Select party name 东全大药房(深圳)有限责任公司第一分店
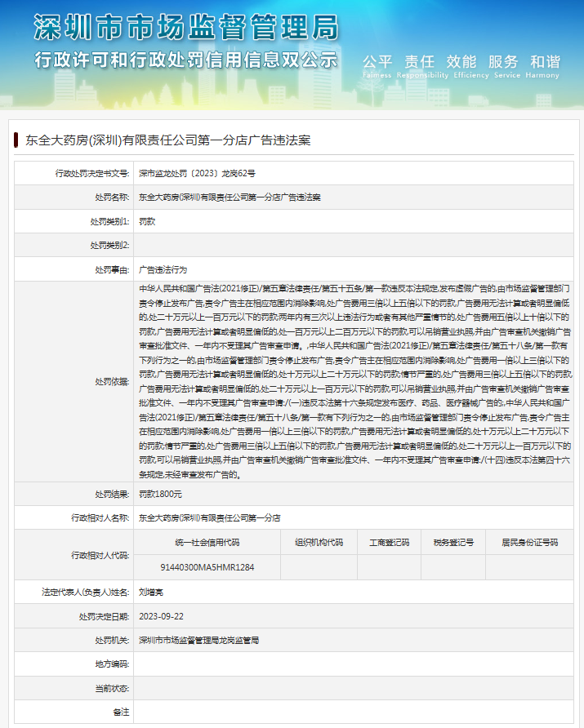The width and height of the screenshot is (584, 728). click(x=210, y=517)
